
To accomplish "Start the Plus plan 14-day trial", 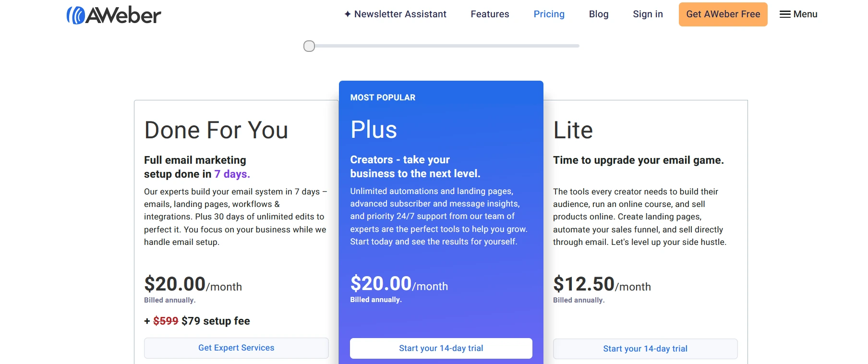I will [x=441, y=348].
